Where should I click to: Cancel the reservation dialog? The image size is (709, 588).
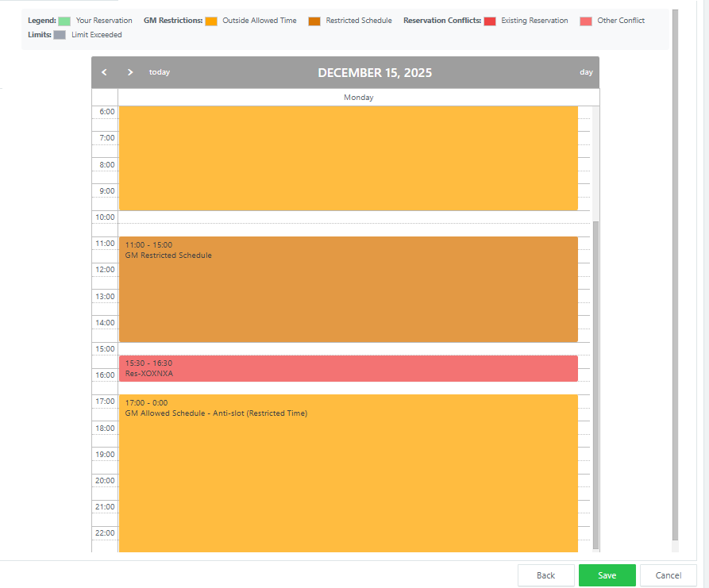pyautogui.click(x=668, y=575)
